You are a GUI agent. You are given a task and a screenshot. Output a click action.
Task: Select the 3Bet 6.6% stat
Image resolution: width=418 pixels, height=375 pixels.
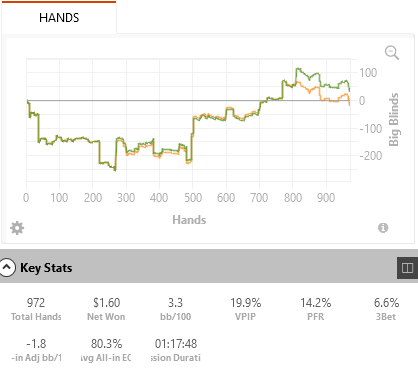pyautogui.click(x=386, y=309)
